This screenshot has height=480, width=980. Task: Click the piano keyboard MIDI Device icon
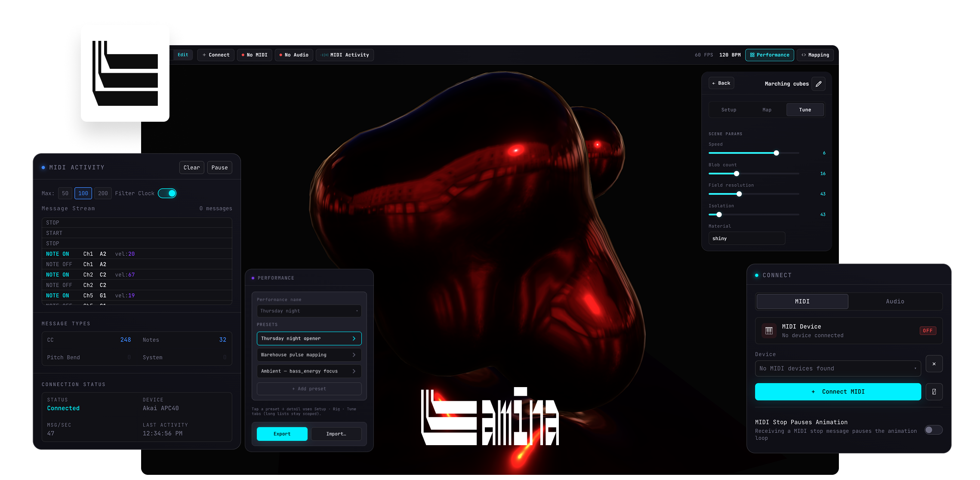tap(769, 331)
